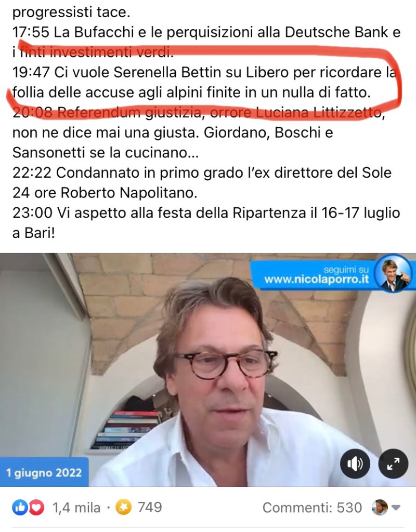This screenshot has width=416, height=532.
Task: Click the www.nicolaporro.it banner
Action: coord(317,279)
